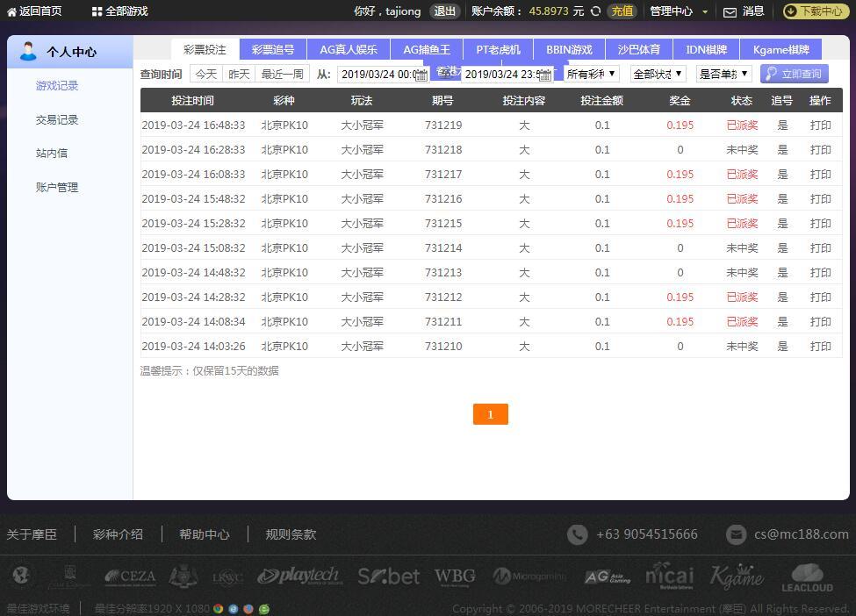This screenshot has height=616, width=856.
Task: Click the 立即查询 search button
Action: pos(795,74)
